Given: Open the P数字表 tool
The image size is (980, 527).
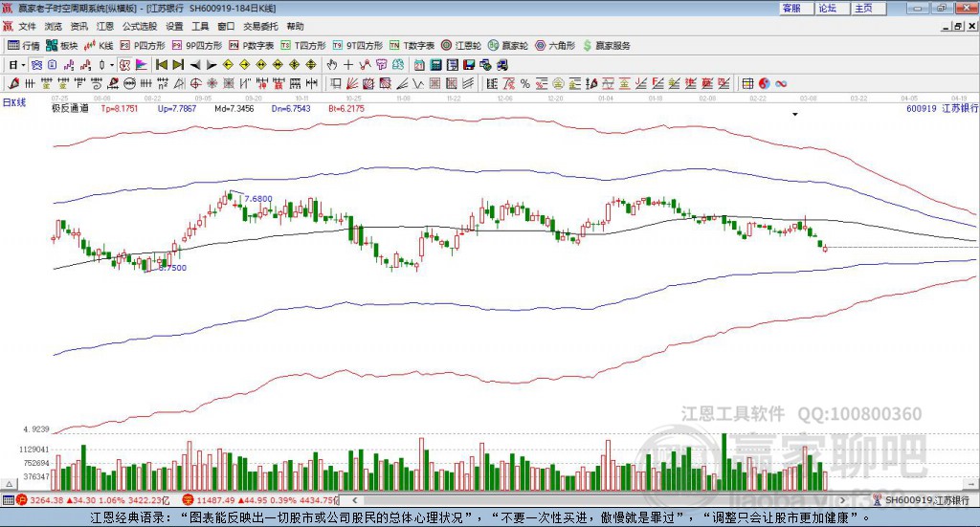Looking at the screenshot, I should click(x=252, y=46).
